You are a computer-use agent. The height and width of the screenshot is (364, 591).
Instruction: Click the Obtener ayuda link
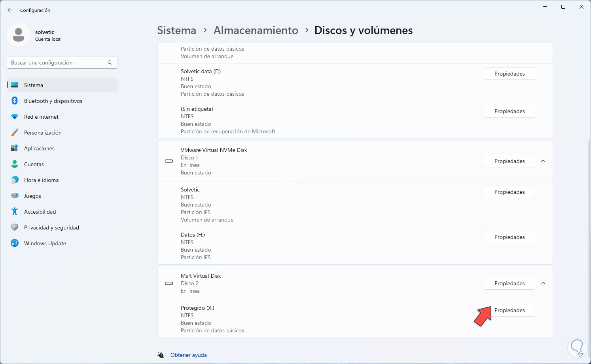click(x=188, y=355)
